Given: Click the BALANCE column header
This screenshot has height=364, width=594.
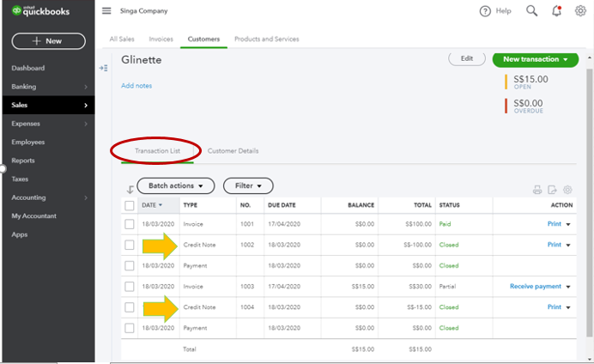Looking at the screenshot, I should pos(361,205).
